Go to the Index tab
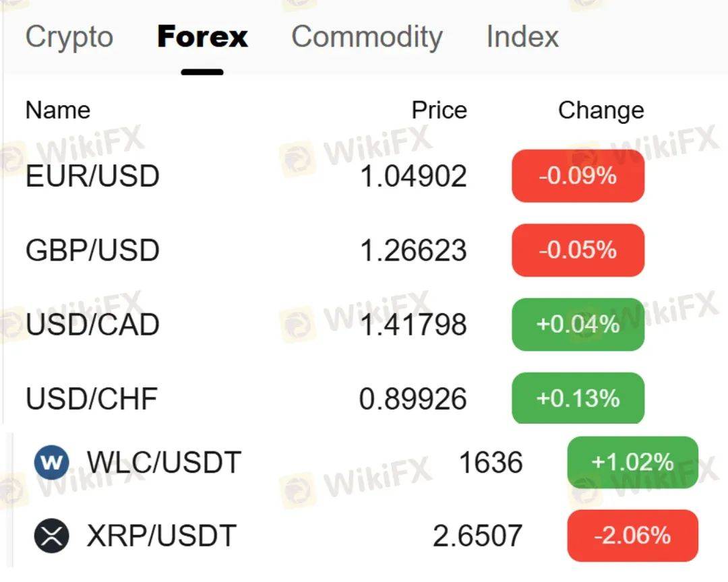The image size is (728, 582). 522,36
